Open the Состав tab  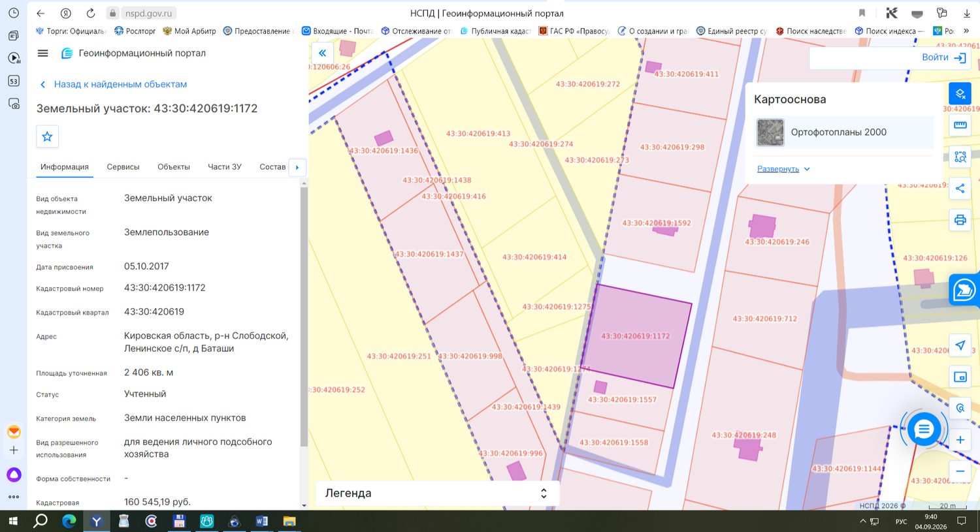click(x=272, y=167)
